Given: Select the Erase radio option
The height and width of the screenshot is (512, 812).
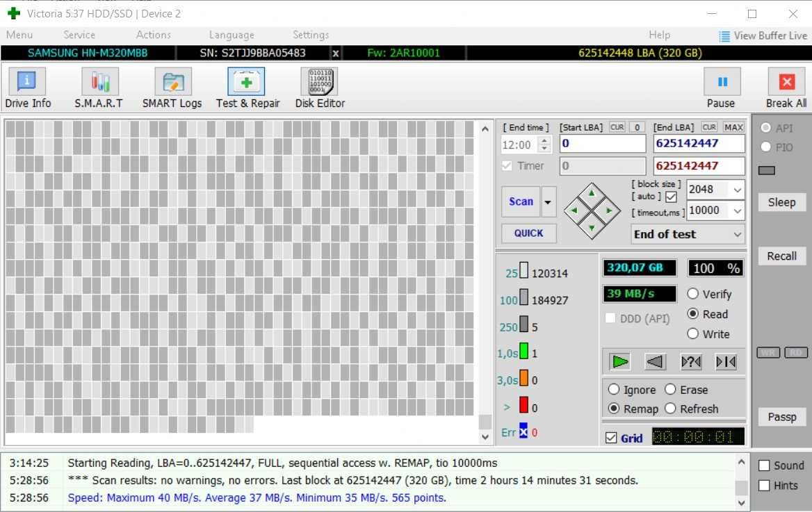Looking at the screenshot, I should coord(670,389).
